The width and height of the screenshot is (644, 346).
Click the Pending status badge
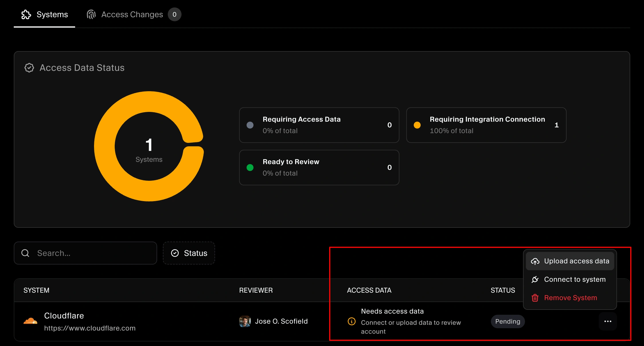point(508,321)
